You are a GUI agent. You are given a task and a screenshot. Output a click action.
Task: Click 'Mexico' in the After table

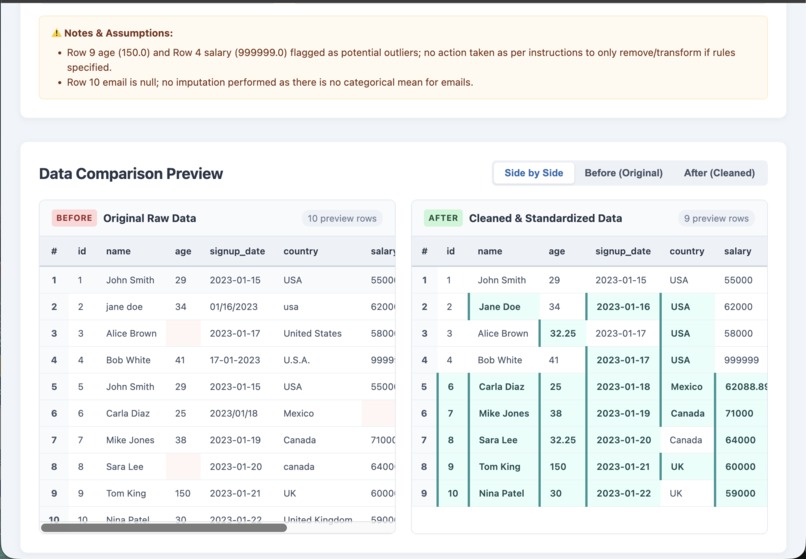[x=686, y=387]
